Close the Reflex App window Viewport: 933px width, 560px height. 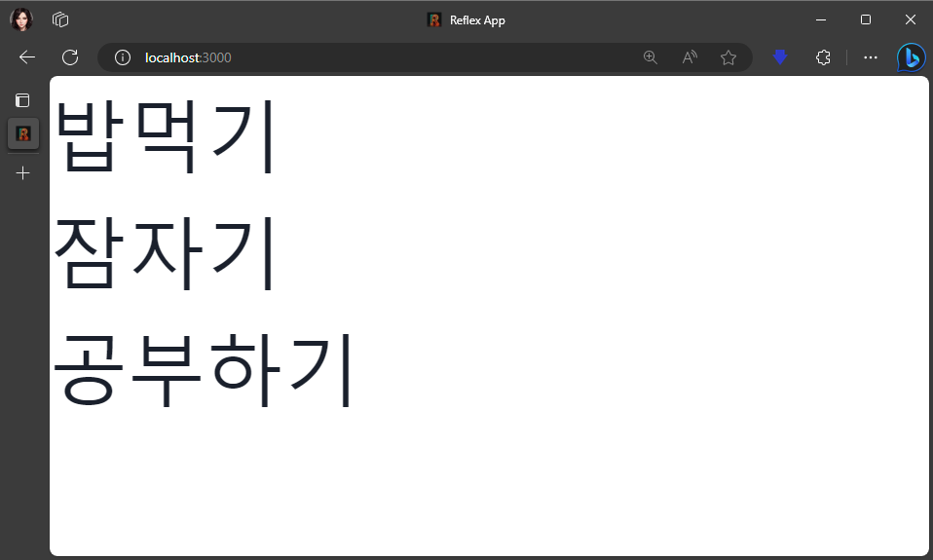click(x=911, y=19)
